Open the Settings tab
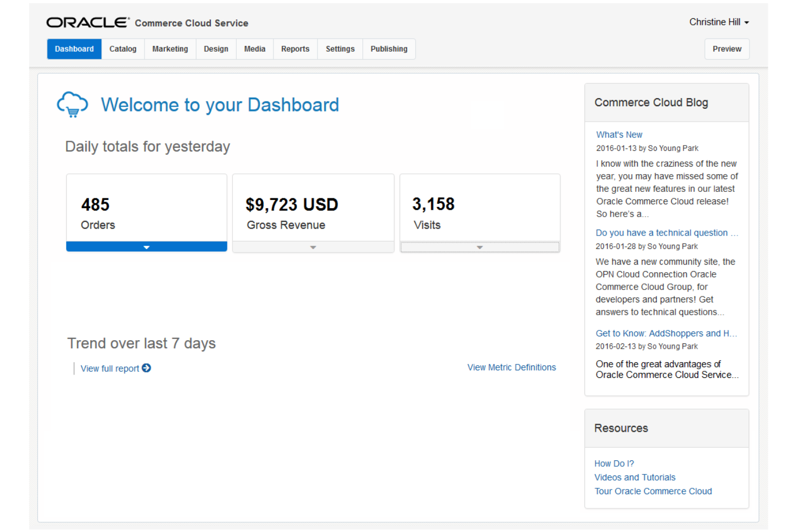Viewport: 798px width, 532px height. (340, 49)
